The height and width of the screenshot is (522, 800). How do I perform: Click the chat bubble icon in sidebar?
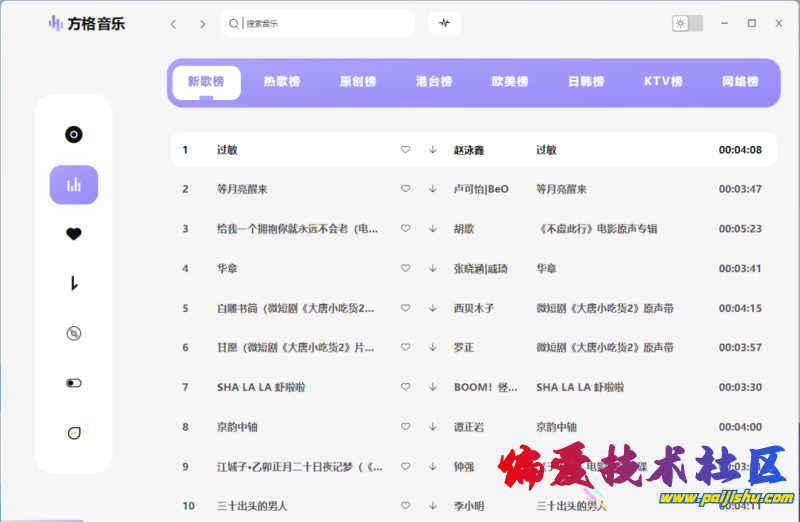pos(73,432)
